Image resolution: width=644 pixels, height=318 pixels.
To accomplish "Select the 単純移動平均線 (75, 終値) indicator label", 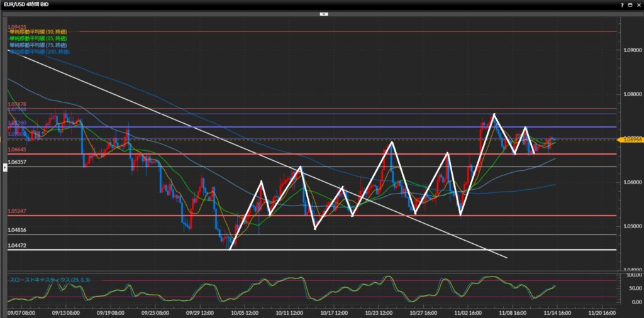I will pos(38,45).
